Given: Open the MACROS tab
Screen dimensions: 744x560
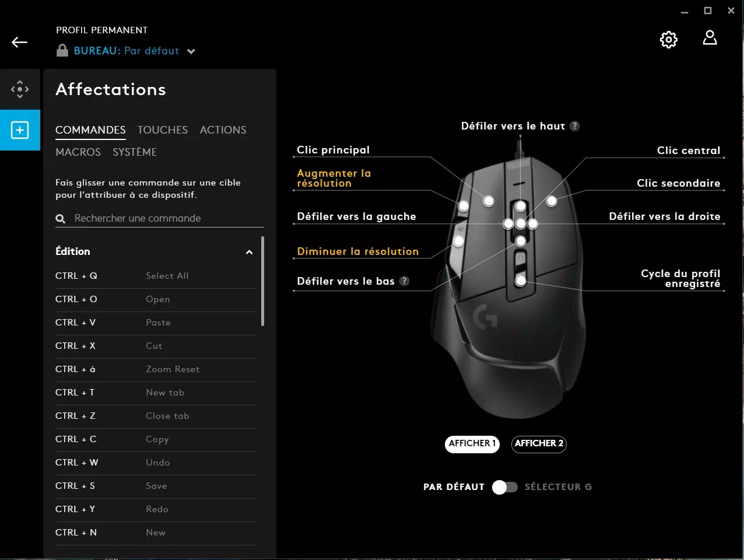Looking at the screenshot, I should point(78,152).
